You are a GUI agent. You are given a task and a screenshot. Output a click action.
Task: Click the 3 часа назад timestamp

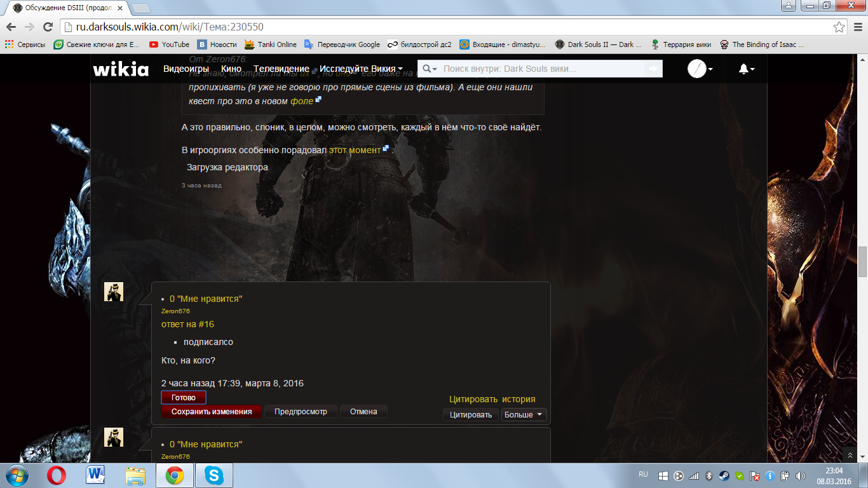pos(201,186)
